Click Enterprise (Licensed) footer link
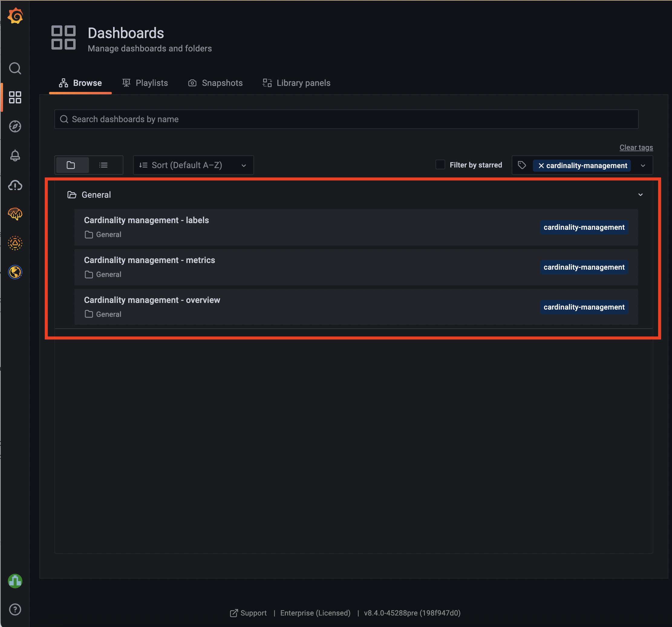This screenshot has width=672, height=627. click(315, 613)
